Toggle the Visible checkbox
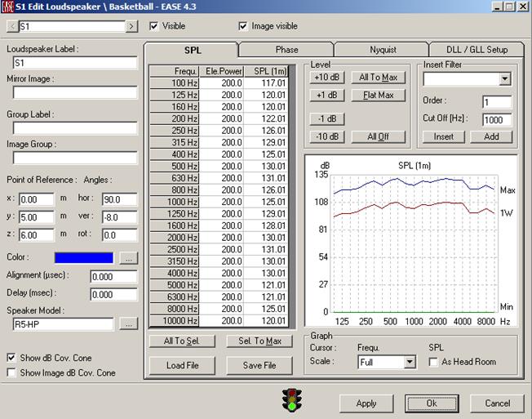The width and height of the screenshot is (532, 419). tap(154, 26)
